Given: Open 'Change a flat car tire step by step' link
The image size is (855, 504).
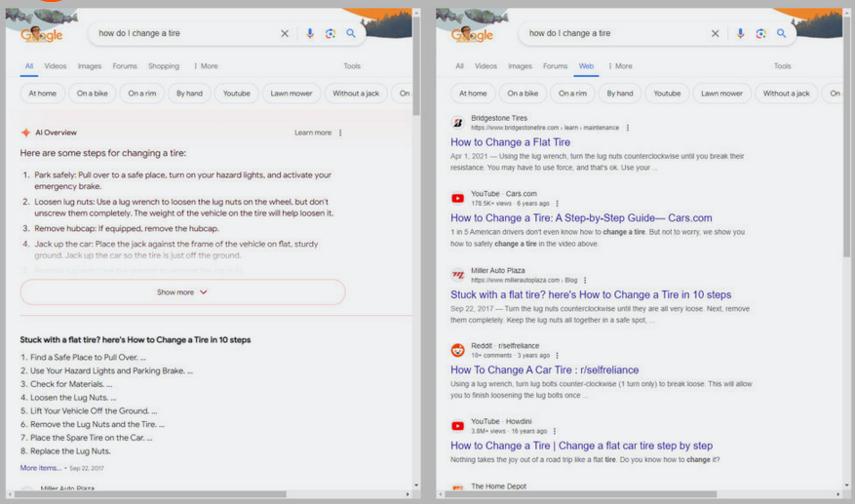Looking at the screenshot, I should 581,446.
